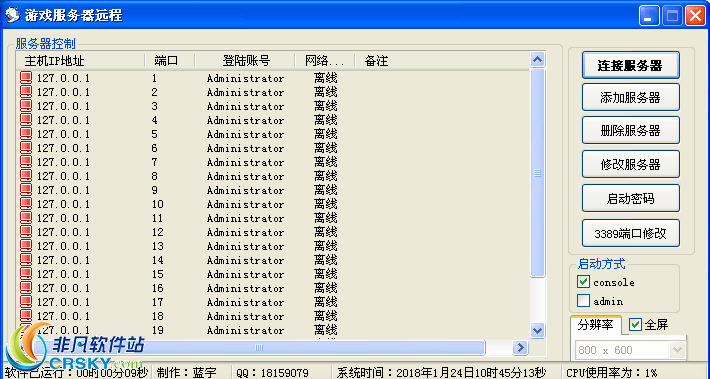Click the server icon for port 8 row
This screenshot has width=710, height=379.
click(x=26, y=176)
